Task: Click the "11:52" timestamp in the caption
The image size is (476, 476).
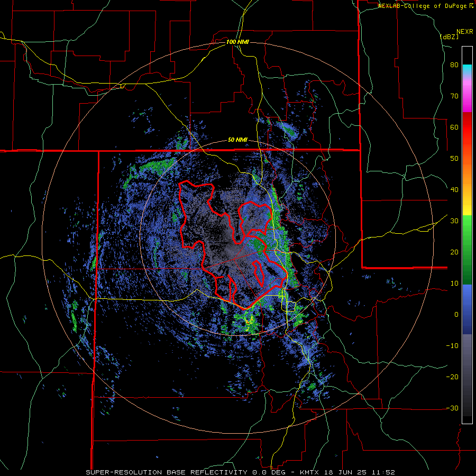Action: 384,472
